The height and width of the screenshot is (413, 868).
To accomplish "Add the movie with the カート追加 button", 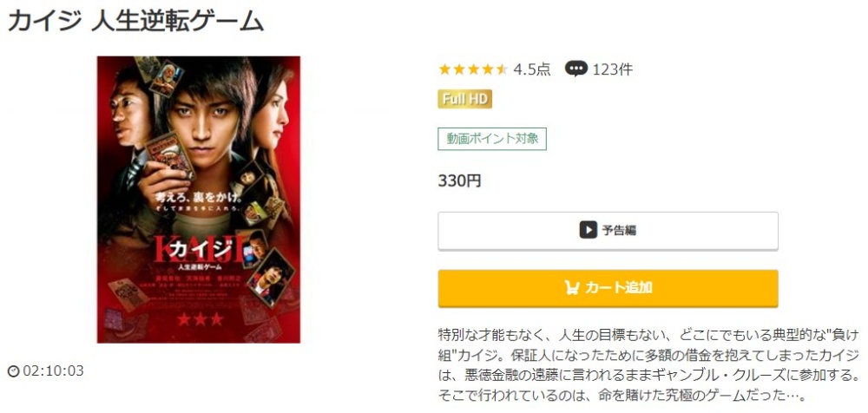I will pyautogui.click(x=608, y=288).
